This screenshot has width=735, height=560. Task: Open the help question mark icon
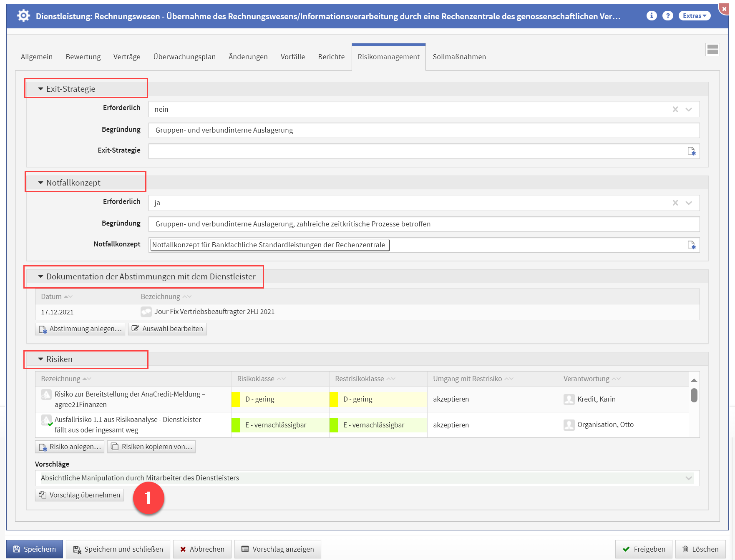[668, 15]
